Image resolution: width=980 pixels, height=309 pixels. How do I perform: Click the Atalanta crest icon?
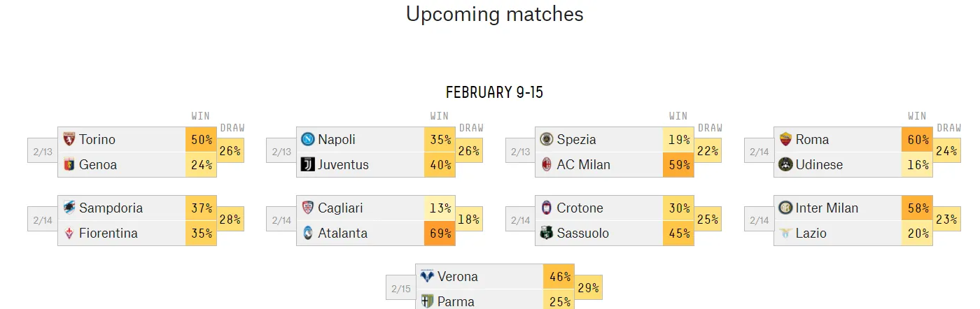click(307, 233)
